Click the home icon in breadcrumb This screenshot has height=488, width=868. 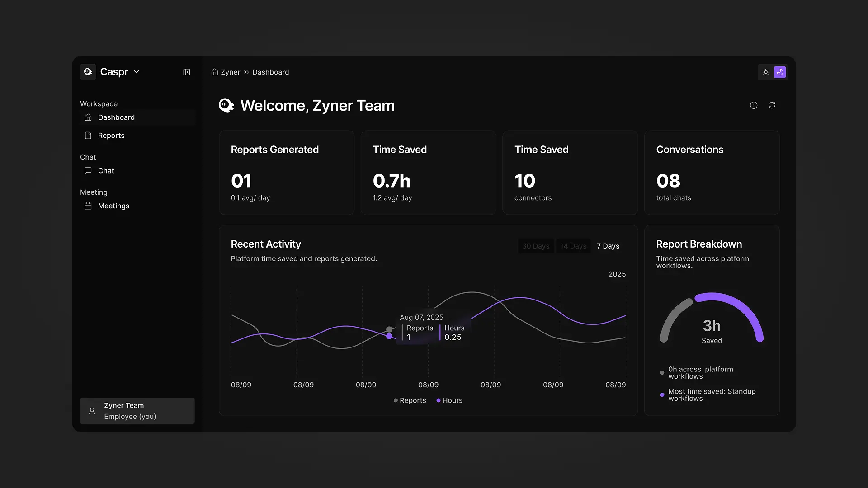(215, 72)
